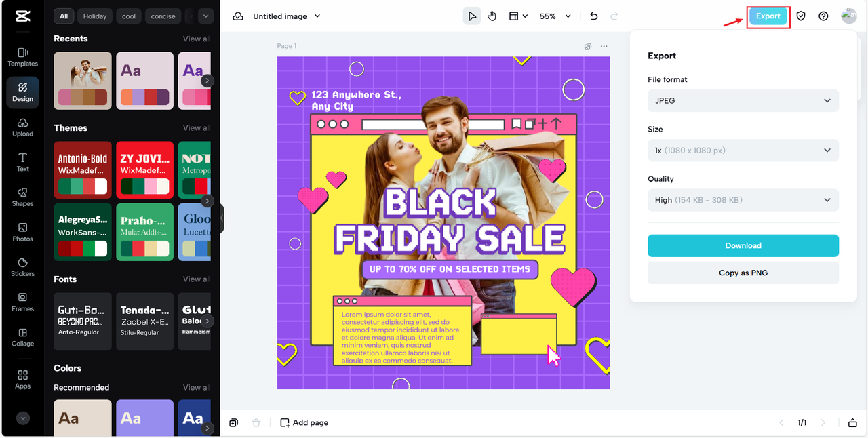Select the recent Aa orange-purple palette

[144, 81]
